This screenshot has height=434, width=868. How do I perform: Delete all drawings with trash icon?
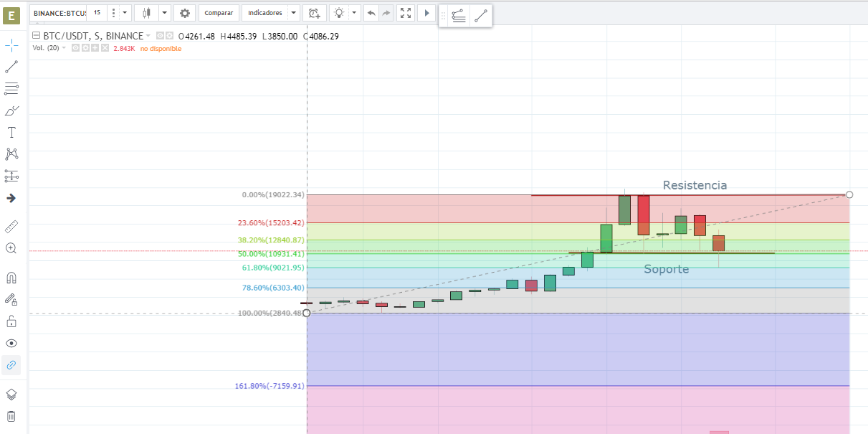pos(11,416)
